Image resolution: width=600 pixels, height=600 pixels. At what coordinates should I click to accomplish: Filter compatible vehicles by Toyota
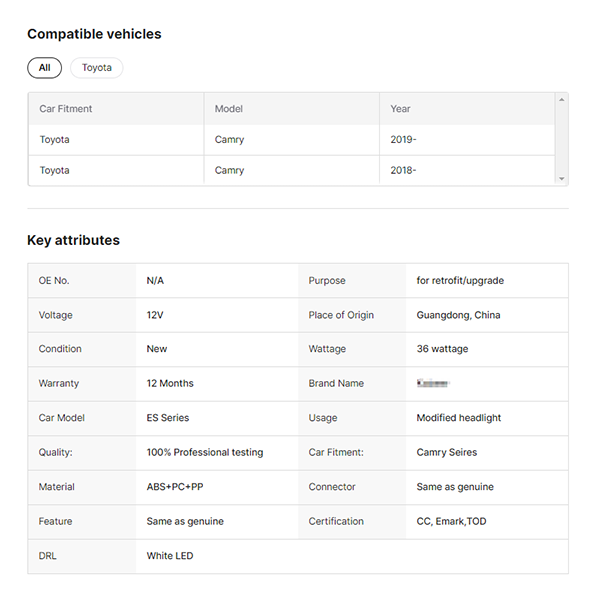[x=96, y=68]
